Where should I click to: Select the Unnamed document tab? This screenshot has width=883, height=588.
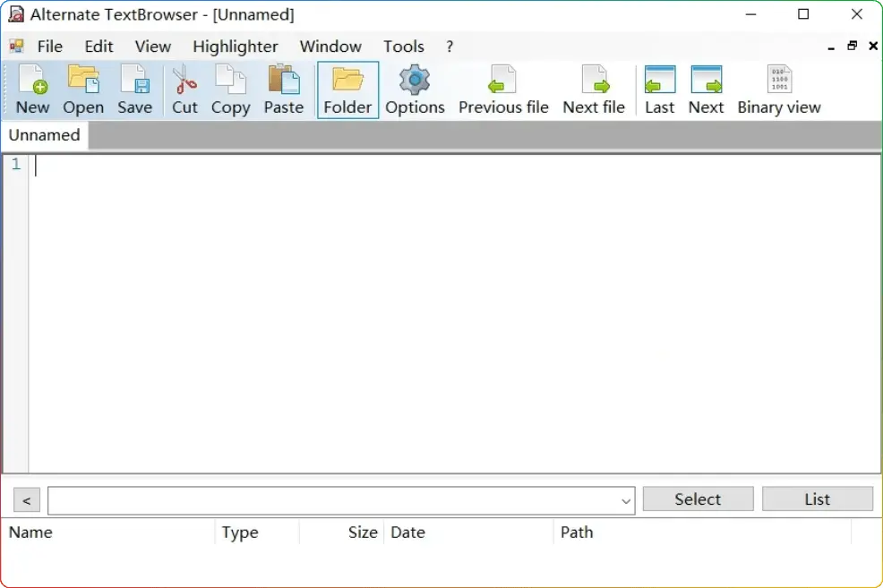[45, 135]
